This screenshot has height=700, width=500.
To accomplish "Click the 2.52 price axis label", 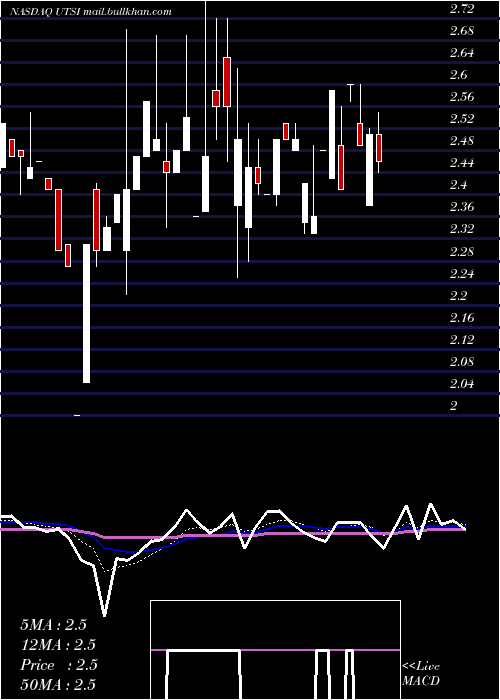I will pos(462,119).
